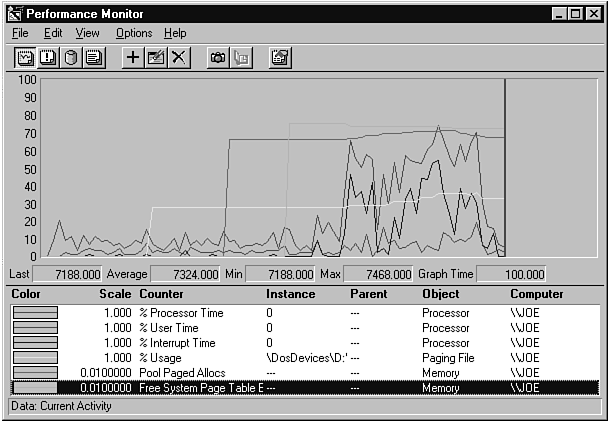This screenshot has width=609, height=423.
Task: Click the Paging File % Usage color swatch
Action: [35, 358]
